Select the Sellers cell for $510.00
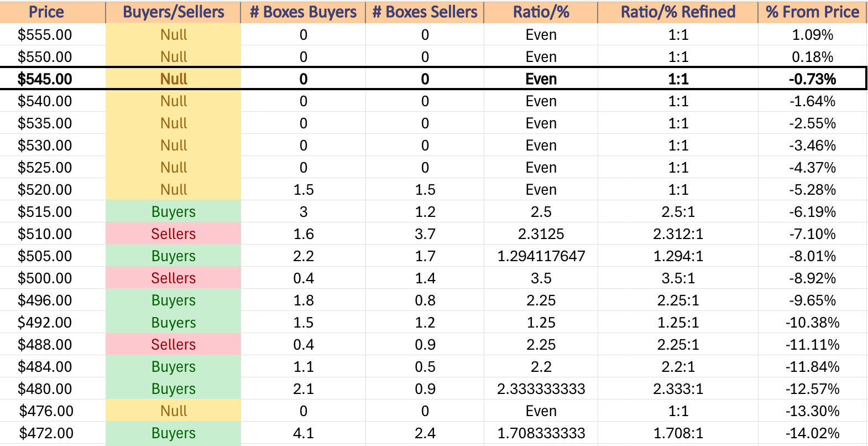 [x=173, y=234]
